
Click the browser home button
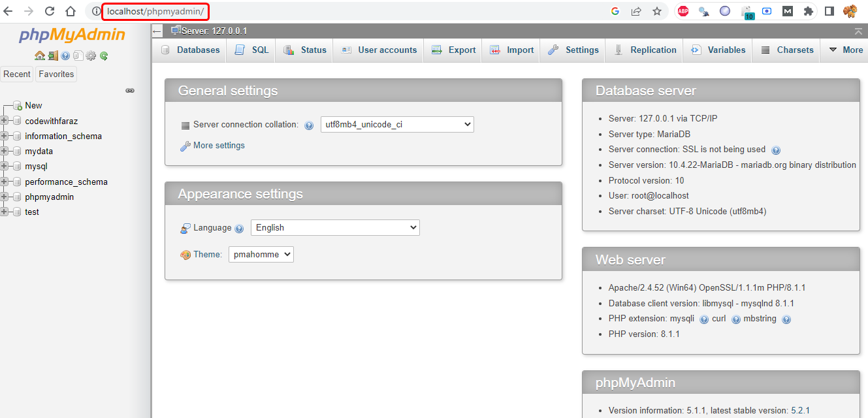(71, 11)
